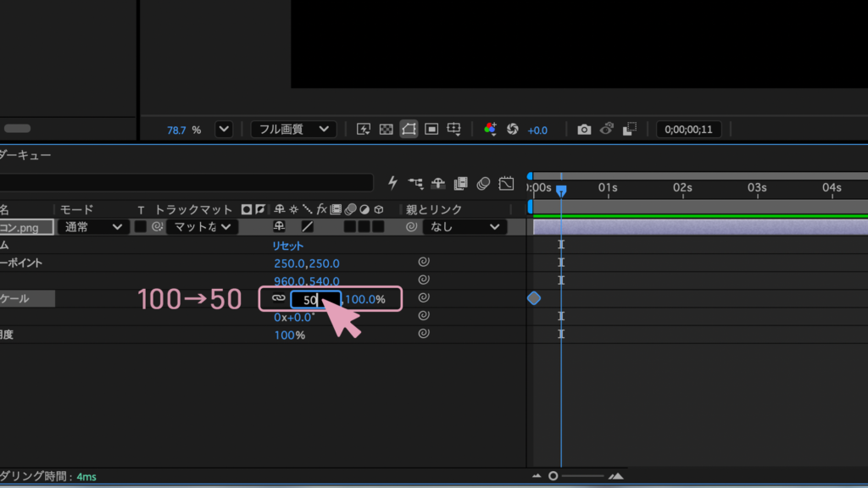Click opacity row pick whip spiral

[424, 334]
